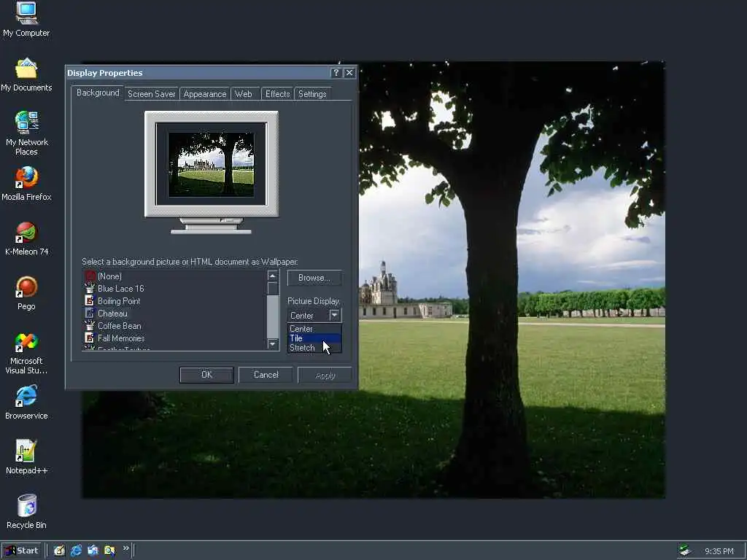The height and width of the screenshot is (560, 747).
Task: Switch to the Background tab
Action: (x=98, y=93)
